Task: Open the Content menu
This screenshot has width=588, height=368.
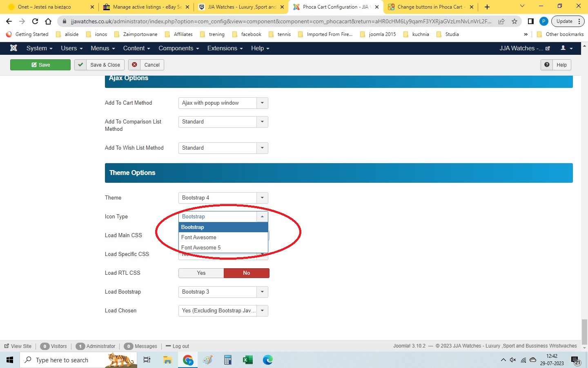Action: 137,48
